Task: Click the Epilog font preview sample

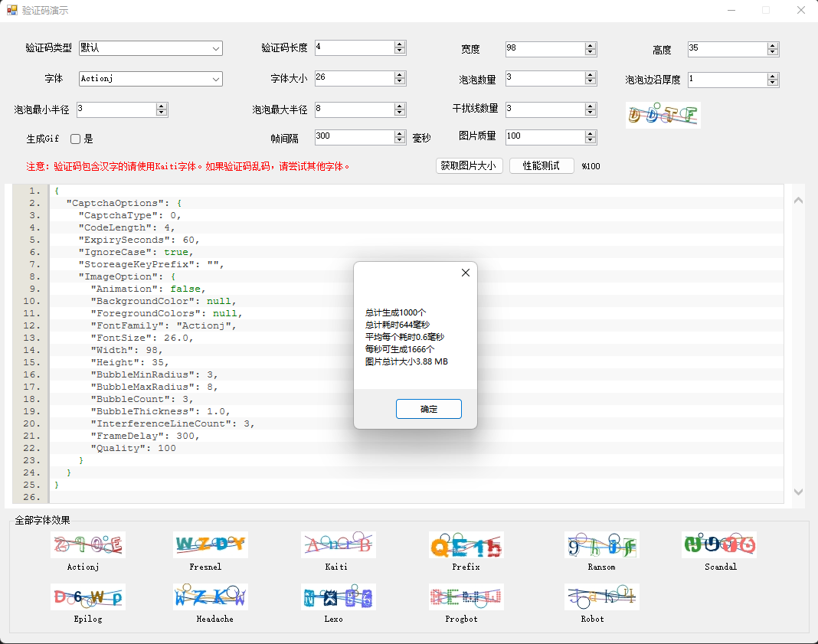Action: pos(88,597)
